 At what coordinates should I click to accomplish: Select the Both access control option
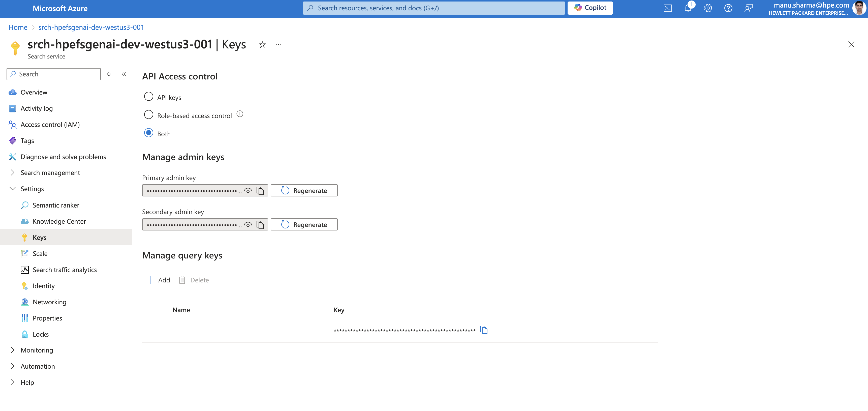point(149,133)
